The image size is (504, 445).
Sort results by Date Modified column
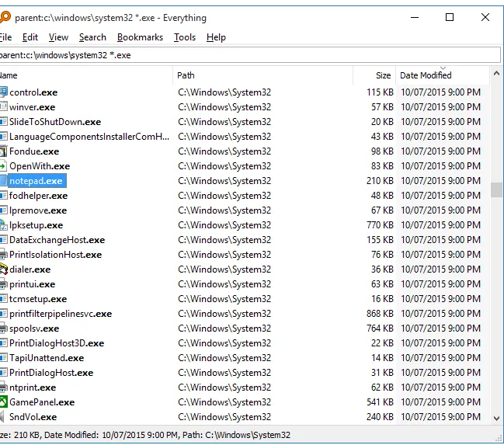point(424,75)
